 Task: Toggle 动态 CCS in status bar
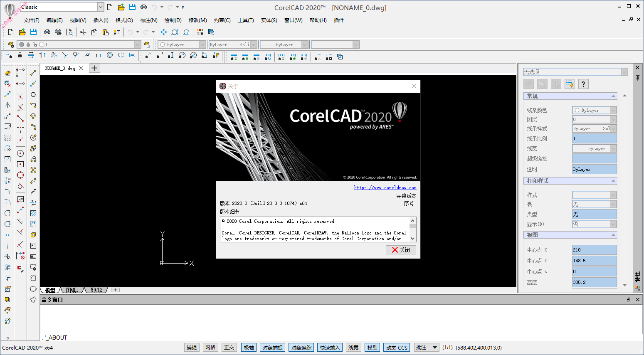coord(397,348)
